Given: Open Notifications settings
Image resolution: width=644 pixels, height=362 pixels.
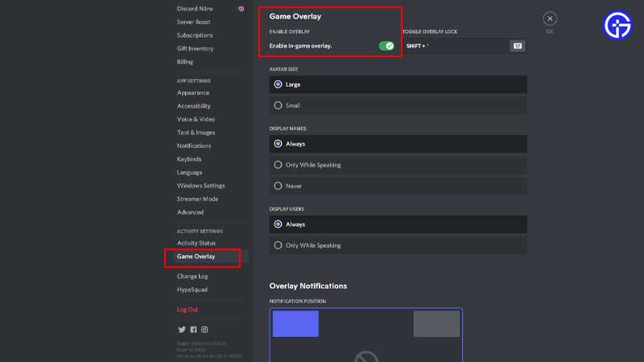Looking at the screenshot, I should tap(194, 146).
